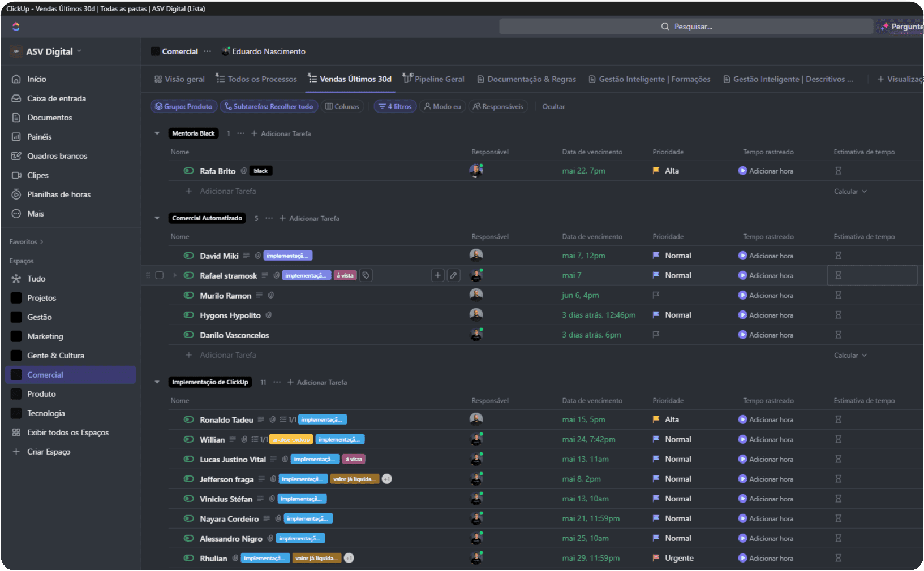
Task: Toggle status of Jefferson fraga task
Action: point(189,479)
